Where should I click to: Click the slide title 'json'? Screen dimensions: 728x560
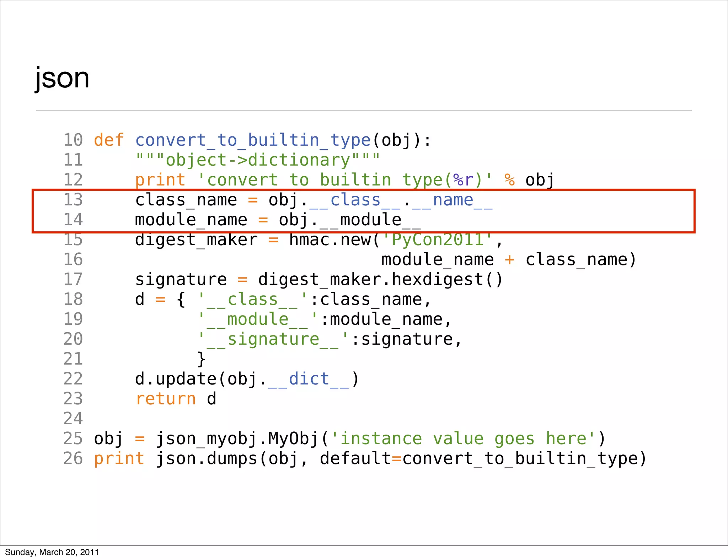[62, 78]
